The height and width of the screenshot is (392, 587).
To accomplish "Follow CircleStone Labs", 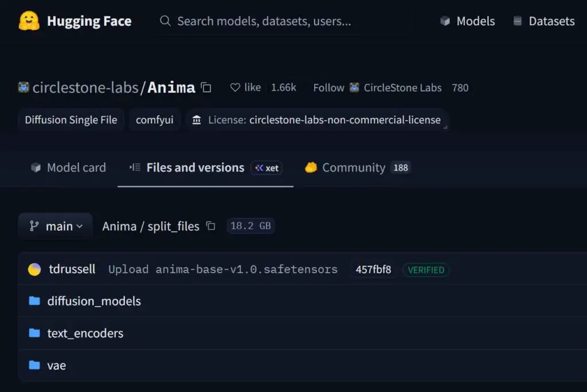I will point(377,88).
